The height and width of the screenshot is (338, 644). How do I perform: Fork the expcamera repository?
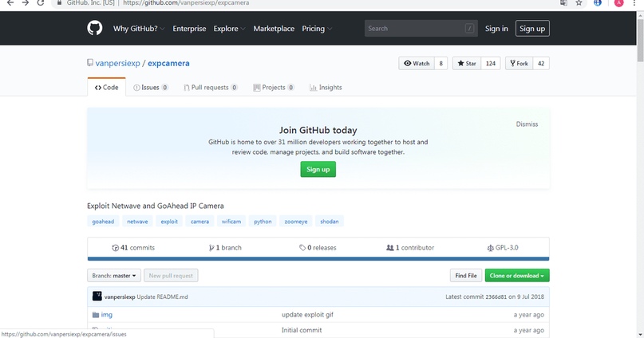pos(520,63)
